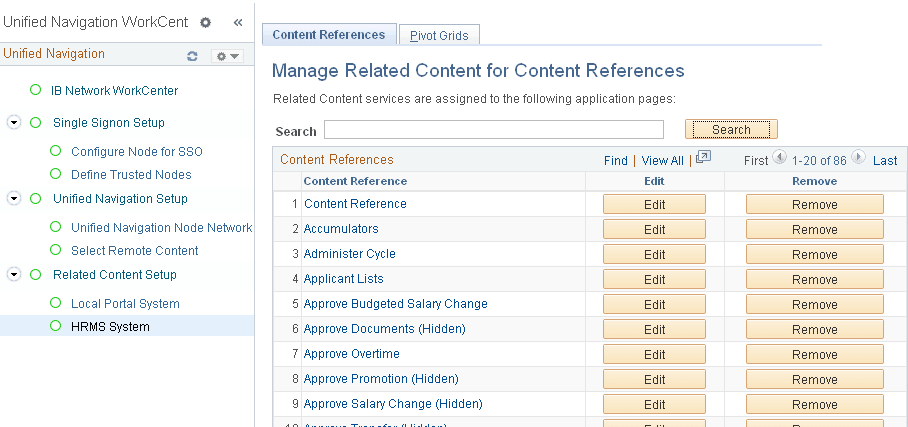908x427 pixels.
Task: Select the Content References tab
Action: [x=328, y=34]
